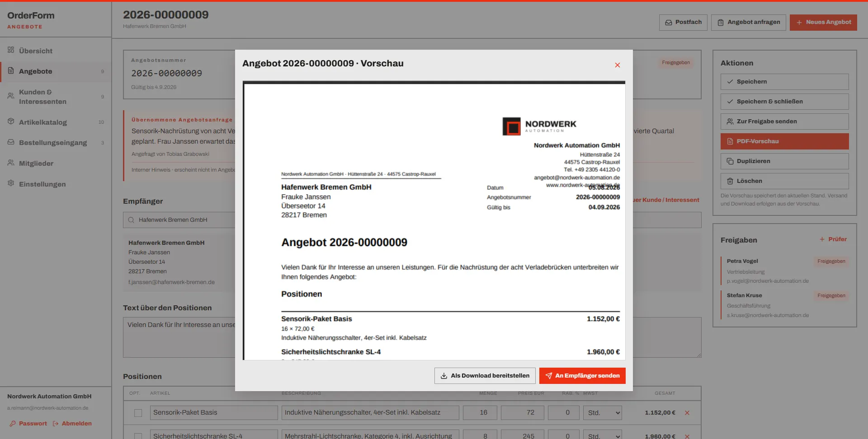868x439 pixels.
Task: Click Löschen action
Action: tap(784, 181)
